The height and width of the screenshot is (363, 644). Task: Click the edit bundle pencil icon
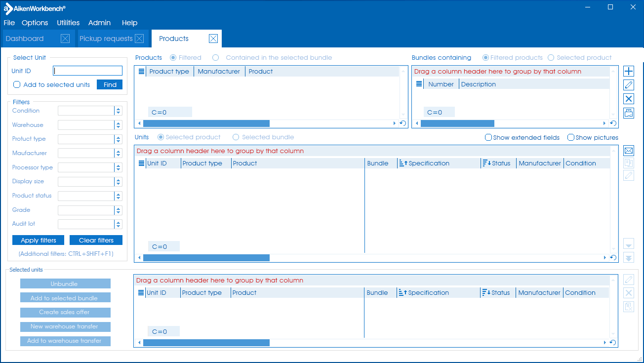(629, 85)
